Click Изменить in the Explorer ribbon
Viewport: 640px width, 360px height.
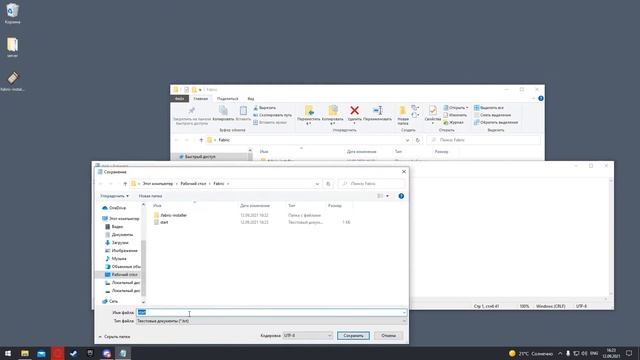456,115
